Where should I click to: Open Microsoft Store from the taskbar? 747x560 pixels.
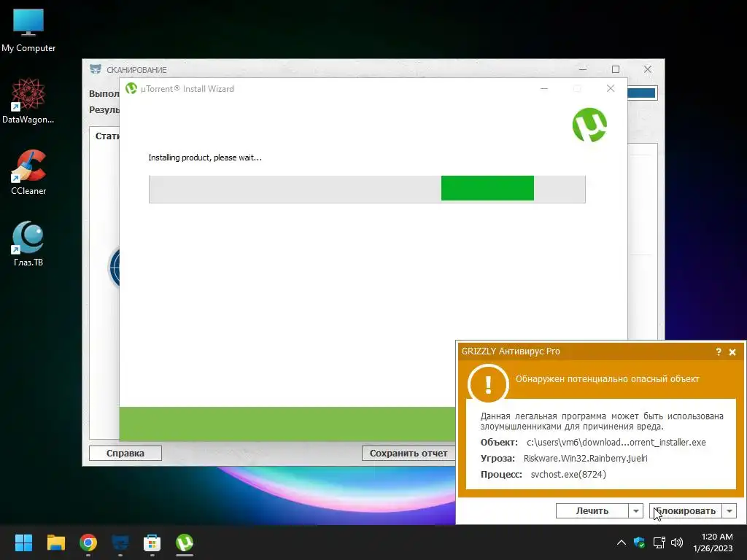pos(152,542)
